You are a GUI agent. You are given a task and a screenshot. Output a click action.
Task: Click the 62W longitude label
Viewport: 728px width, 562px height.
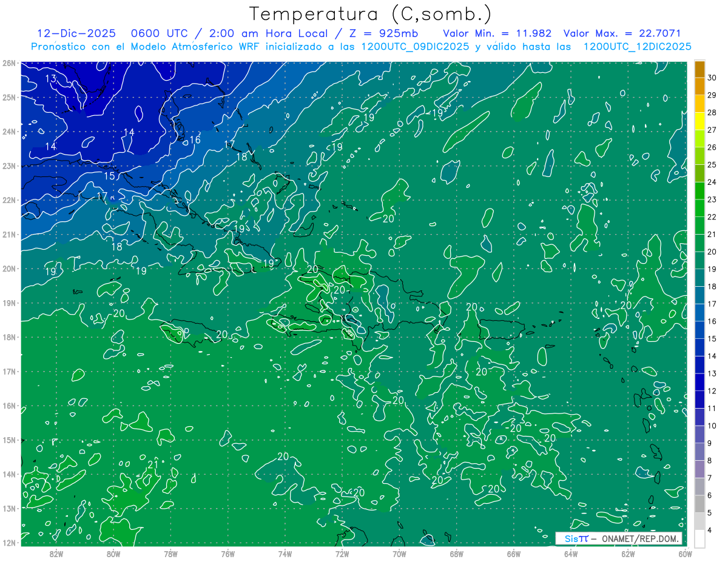[628, 554]
